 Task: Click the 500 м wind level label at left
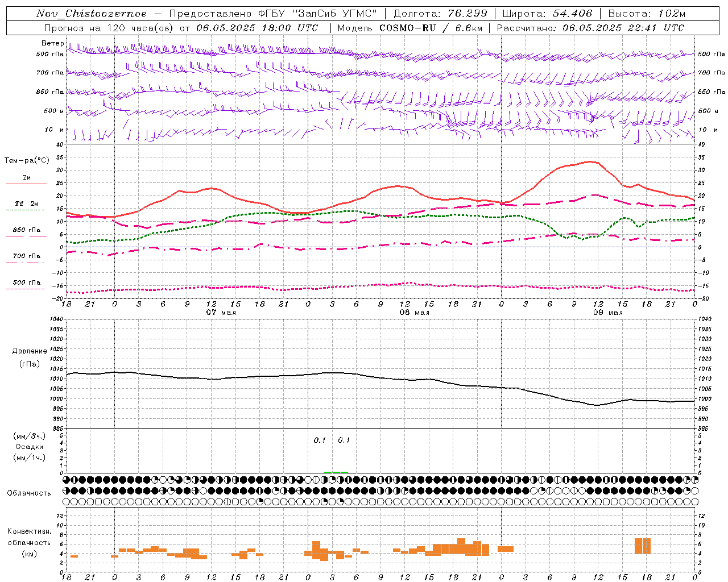click(54, 111)
